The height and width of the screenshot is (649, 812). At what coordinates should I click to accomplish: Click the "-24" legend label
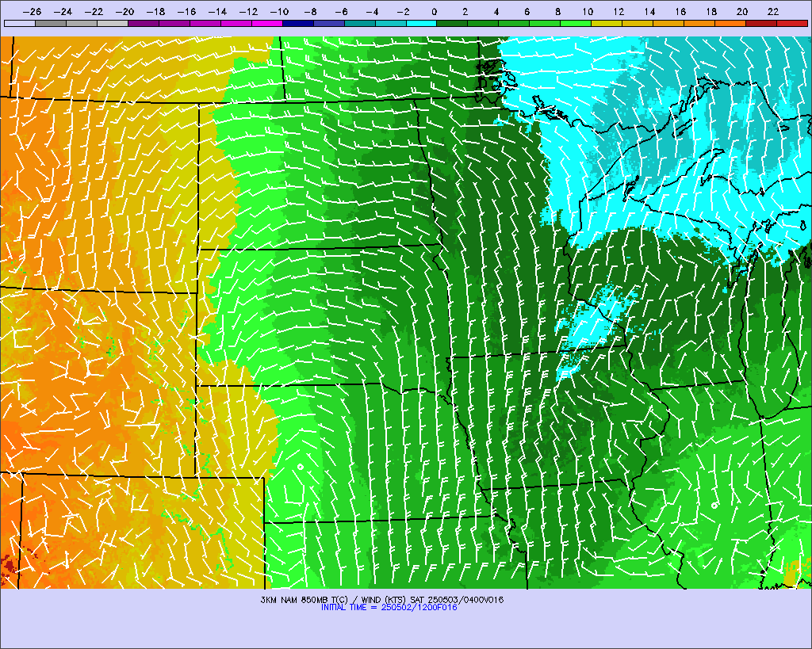(x=63, y=12)
